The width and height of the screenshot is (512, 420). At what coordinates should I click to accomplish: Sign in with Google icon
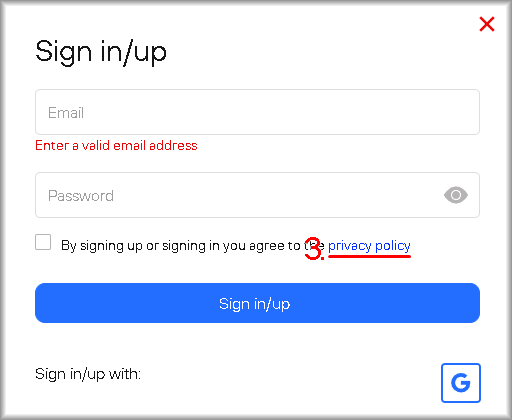461,383
